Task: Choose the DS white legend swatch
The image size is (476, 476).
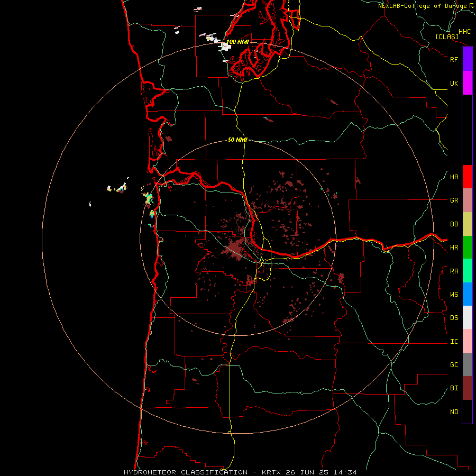Action: tap(467, 317)
